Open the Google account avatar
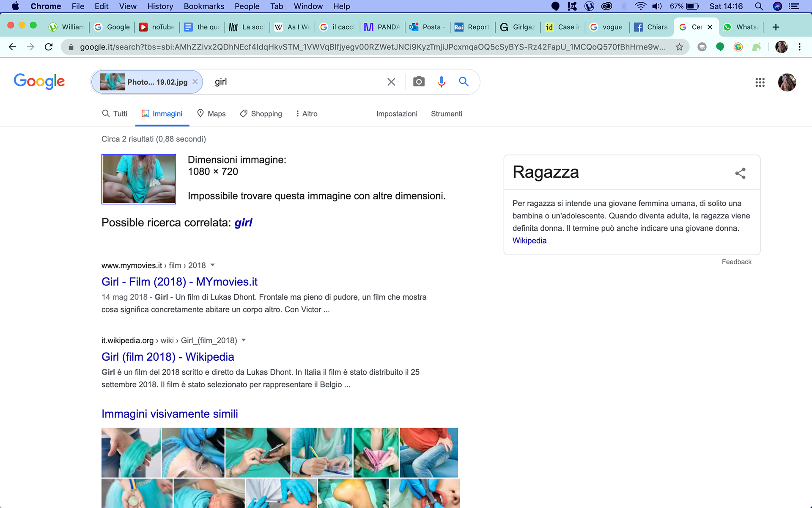 (x=787, y=82)
